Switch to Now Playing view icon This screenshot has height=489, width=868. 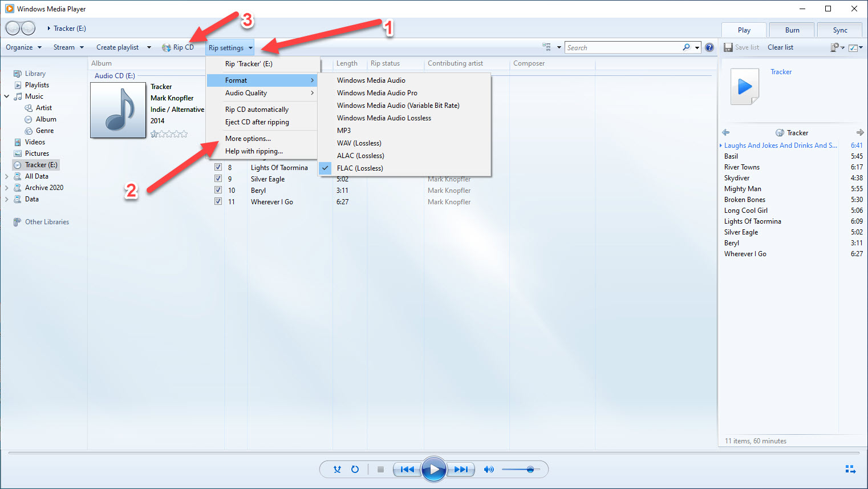pos(850,469)
